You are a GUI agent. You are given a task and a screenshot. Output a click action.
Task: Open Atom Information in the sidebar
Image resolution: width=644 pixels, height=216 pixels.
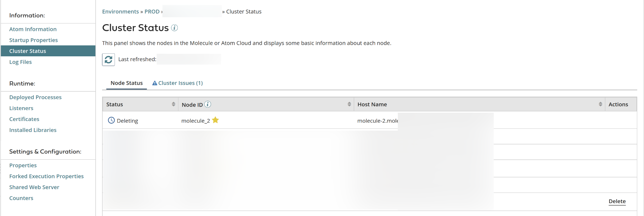tap(33, 29)
